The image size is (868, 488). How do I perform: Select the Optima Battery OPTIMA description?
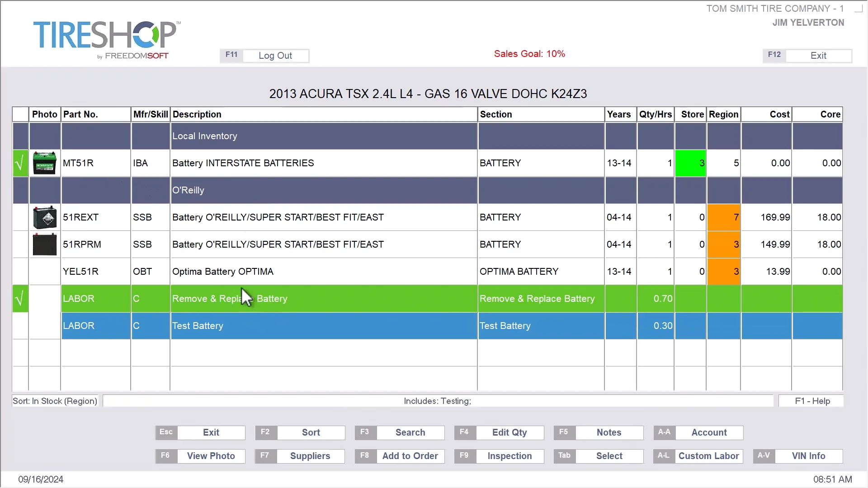[223, 272]
